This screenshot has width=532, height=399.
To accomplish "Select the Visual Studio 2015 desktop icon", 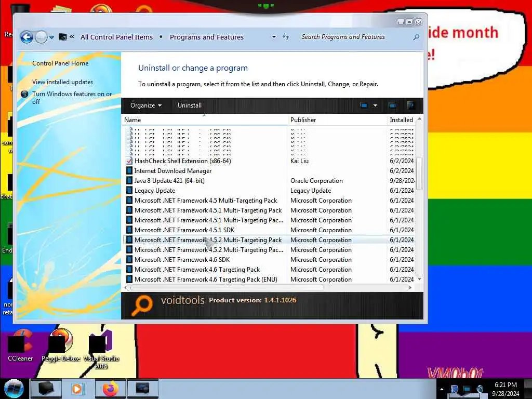I will click(101, 350).
